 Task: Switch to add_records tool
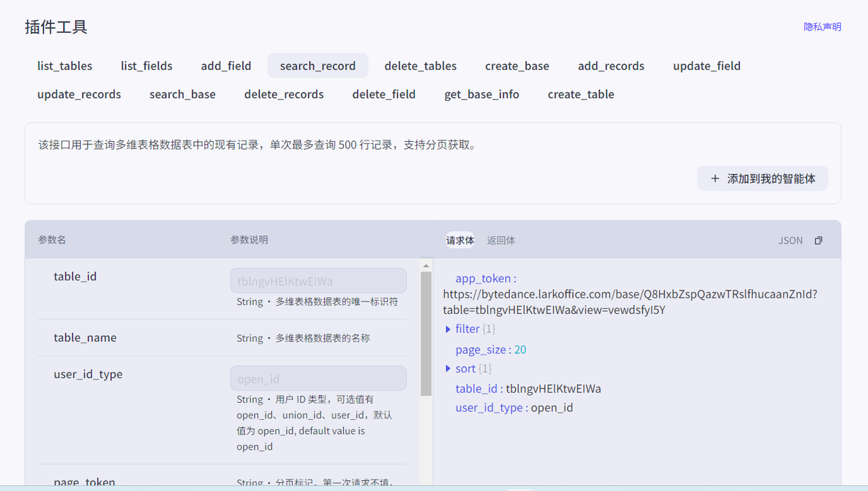click(611, 66)
